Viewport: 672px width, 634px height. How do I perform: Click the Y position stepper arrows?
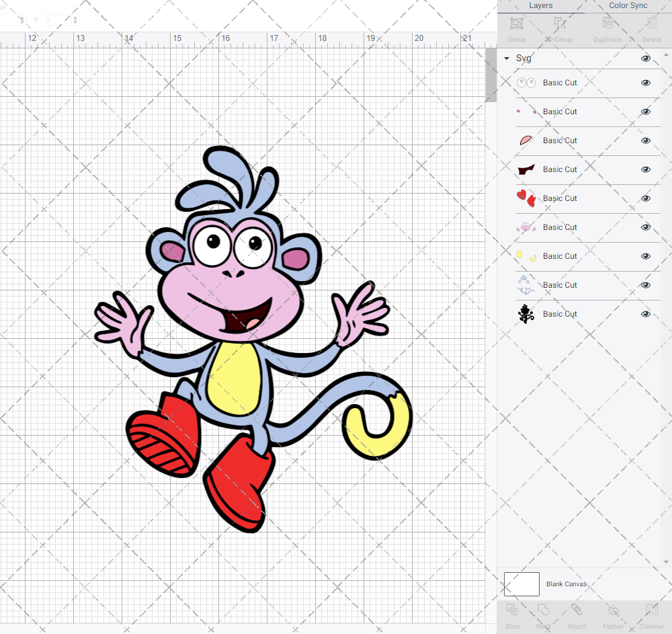point(75,19)
